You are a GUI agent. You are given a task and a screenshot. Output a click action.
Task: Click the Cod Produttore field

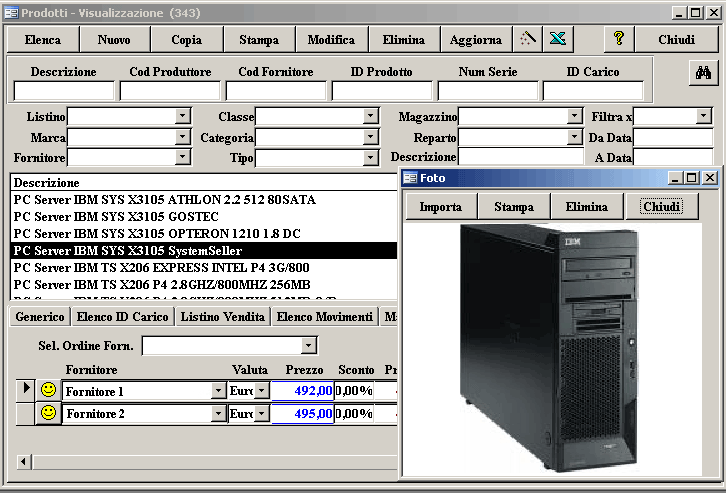coord(170,91)
